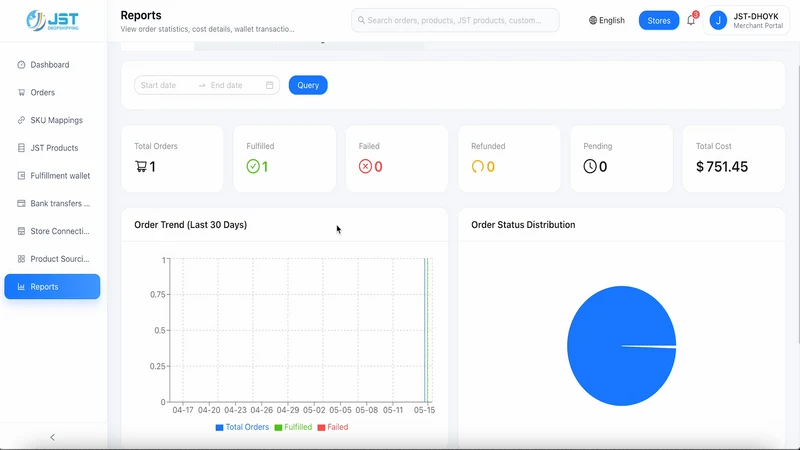Click the calendar icon in date range
Viewport: 800px width, 450px height.
(269, 85)
